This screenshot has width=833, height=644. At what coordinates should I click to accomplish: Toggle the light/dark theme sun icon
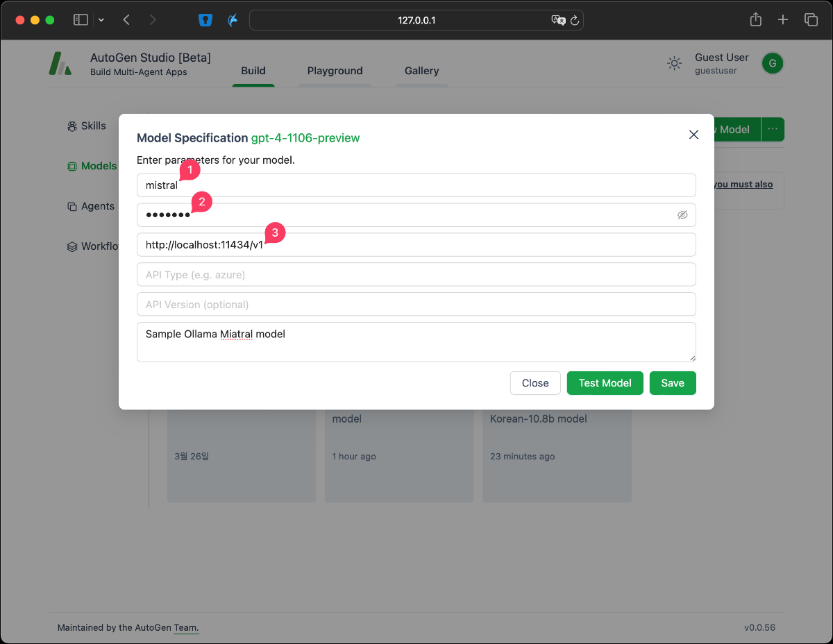click(x=674, y=64)
